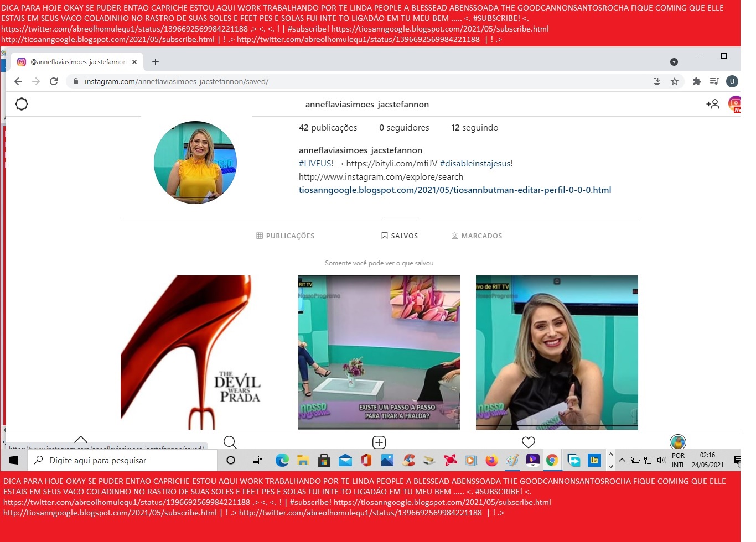The height and width of the screenshot is (542, 756).
Task: Launch Microsoft Edge from taskbar
Action: click(282, 460)
